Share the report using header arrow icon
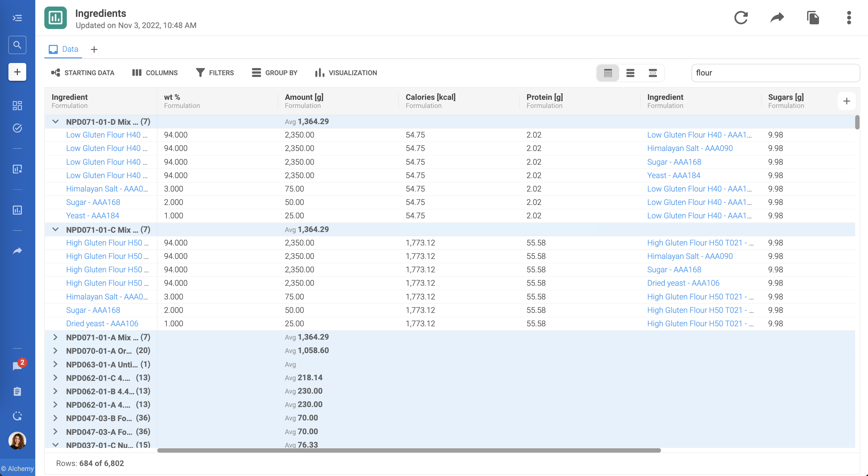This screenshot has width=868, height=476. point(777,18)
